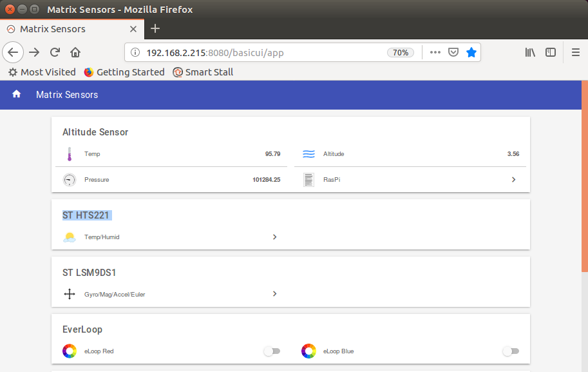Click the sun-cloud Temp/Humid icon
The height and width of the screenshot is (372, 588).
70,237
